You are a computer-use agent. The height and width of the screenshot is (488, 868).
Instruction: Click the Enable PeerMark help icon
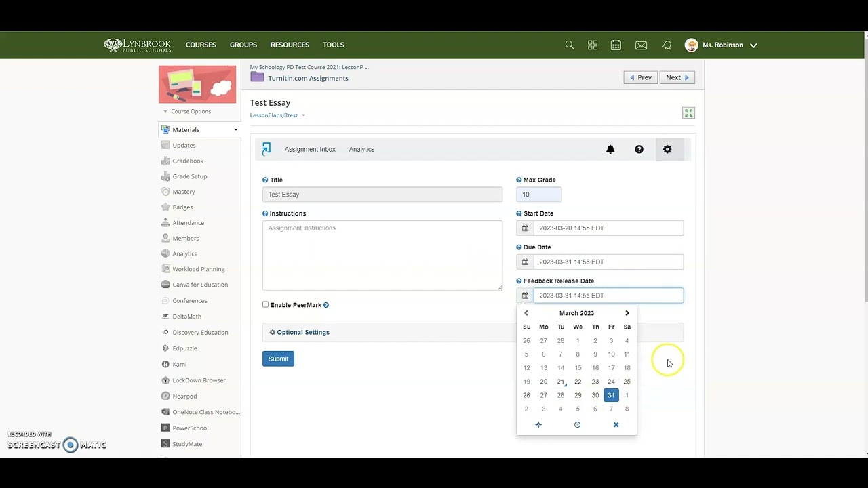click(x=326, y=305)
